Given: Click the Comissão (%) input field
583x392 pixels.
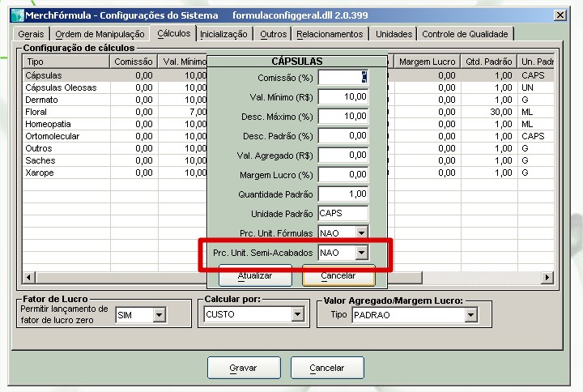Looking at the screenshot, I should click(343, 77).
